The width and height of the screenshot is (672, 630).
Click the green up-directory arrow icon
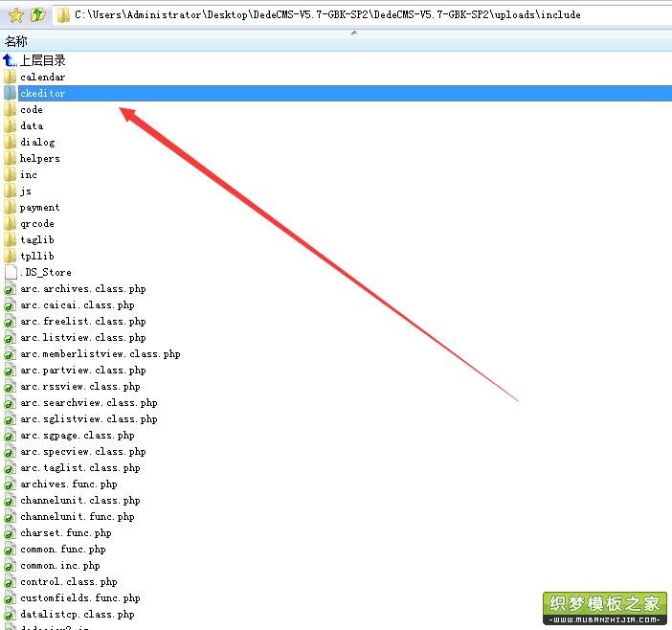click(38, 15)
